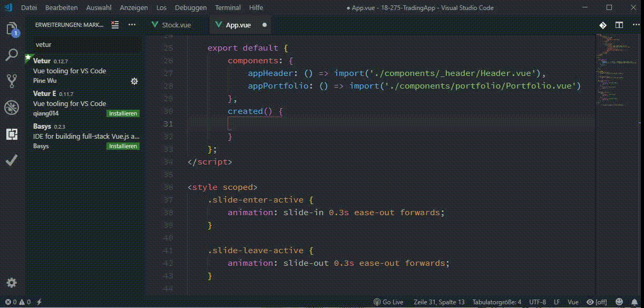The width and height of the screenshot is (644, 308).
Task: Start Go Live server
Action: coord(388,302)
